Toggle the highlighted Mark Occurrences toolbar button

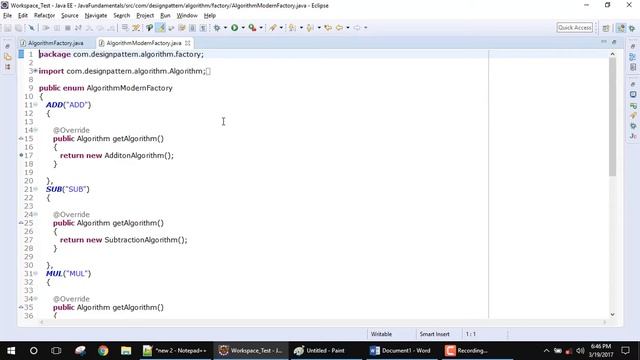161,28
